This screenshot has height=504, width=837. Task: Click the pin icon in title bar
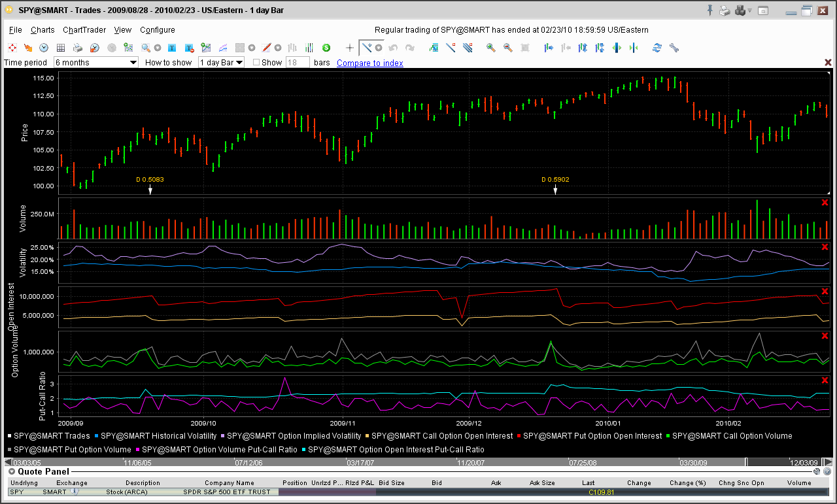pos(709,10)
